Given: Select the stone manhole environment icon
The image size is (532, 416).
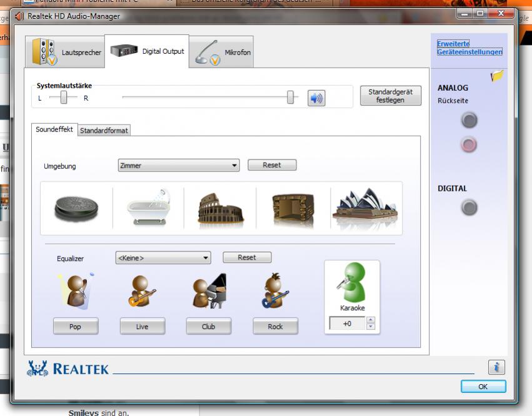Looking at the screenshot, I should tap(76, 208).
